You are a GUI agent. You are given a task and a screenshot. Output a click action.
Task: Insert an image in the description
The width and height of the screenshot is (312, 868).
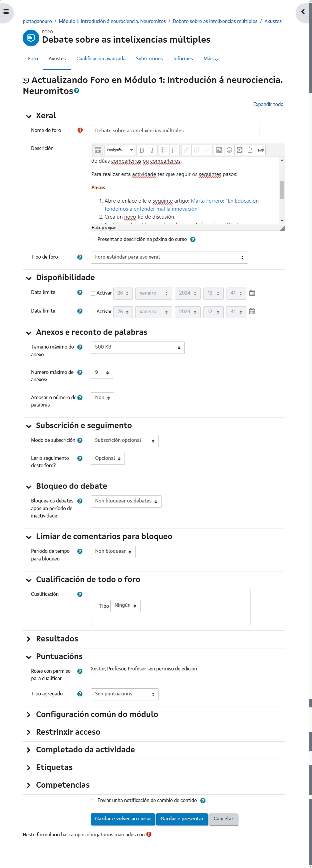pyautogui.click(x=219, y=150)
